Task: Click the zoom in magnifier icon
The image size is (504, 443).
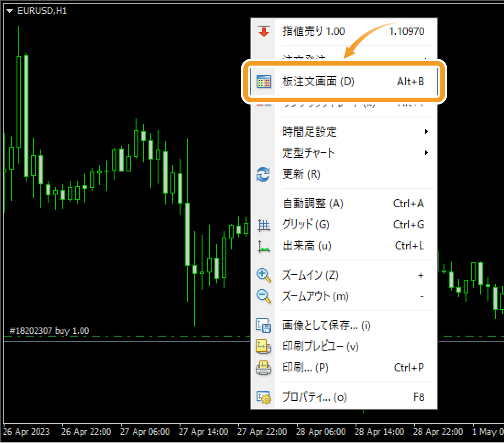Action: click(263, 276)
